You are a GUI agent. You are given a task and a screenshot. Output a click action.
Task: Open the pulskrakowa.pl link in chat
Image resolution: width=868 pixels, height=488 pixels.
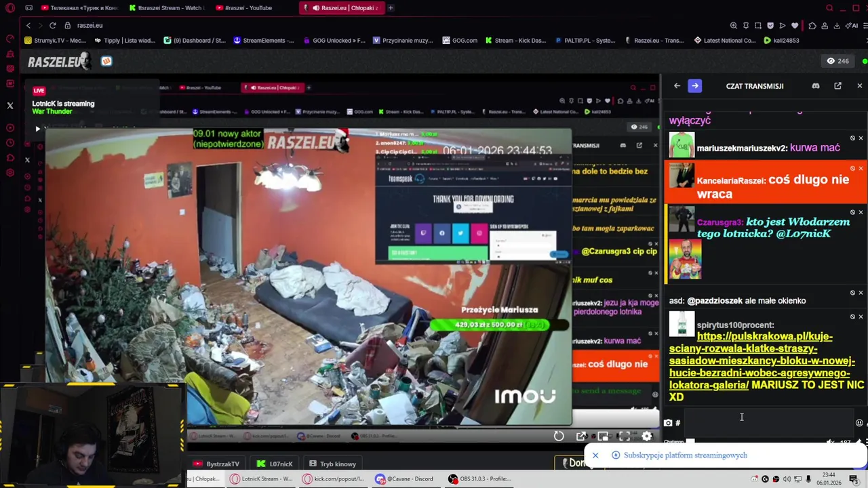(762, 361)
